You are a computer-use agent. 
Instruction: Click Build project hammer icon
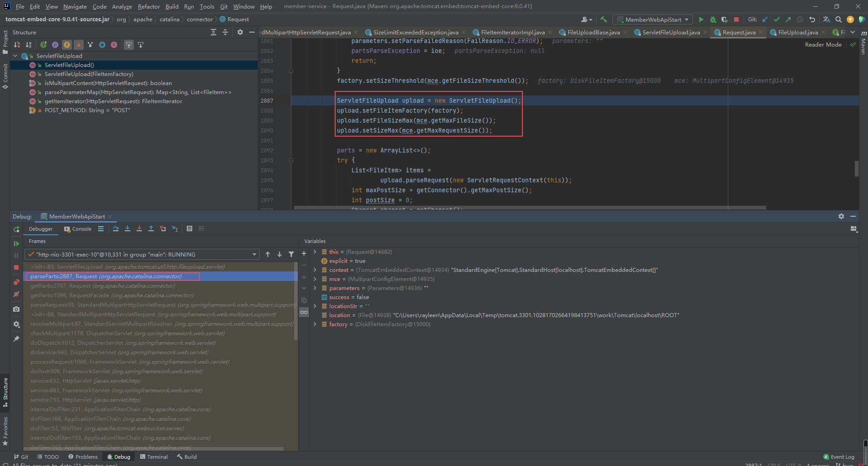pyautogui.click(x=603, y=19)
